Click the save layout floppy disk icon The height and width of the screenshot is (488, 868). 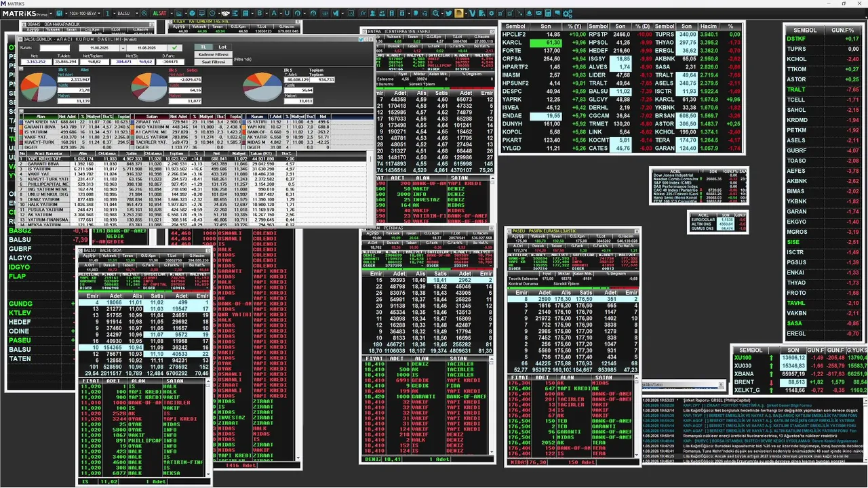pos(60,13)
